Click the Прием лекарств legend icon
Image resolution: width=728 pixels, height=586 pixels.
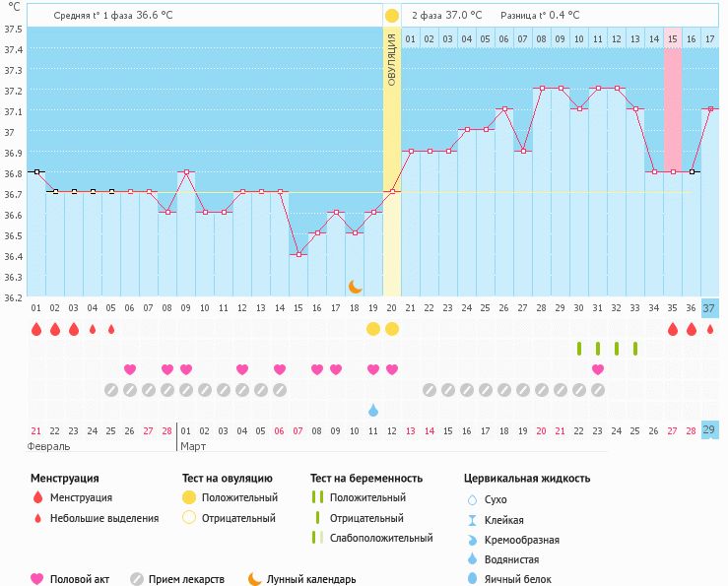click(136, 579)
